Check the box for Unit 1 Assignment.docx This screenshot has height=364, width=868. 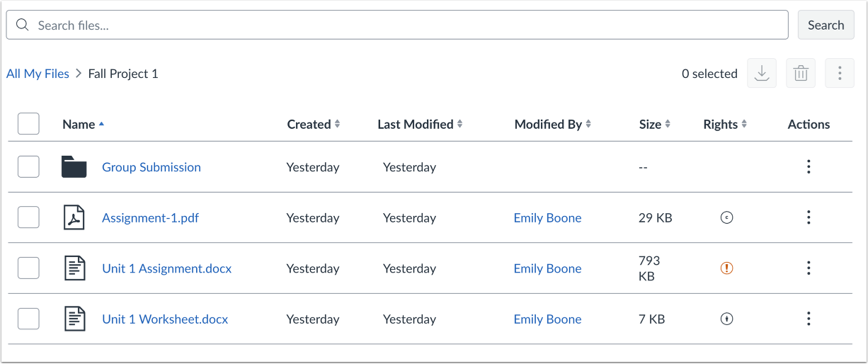click(x=28, y=268)
